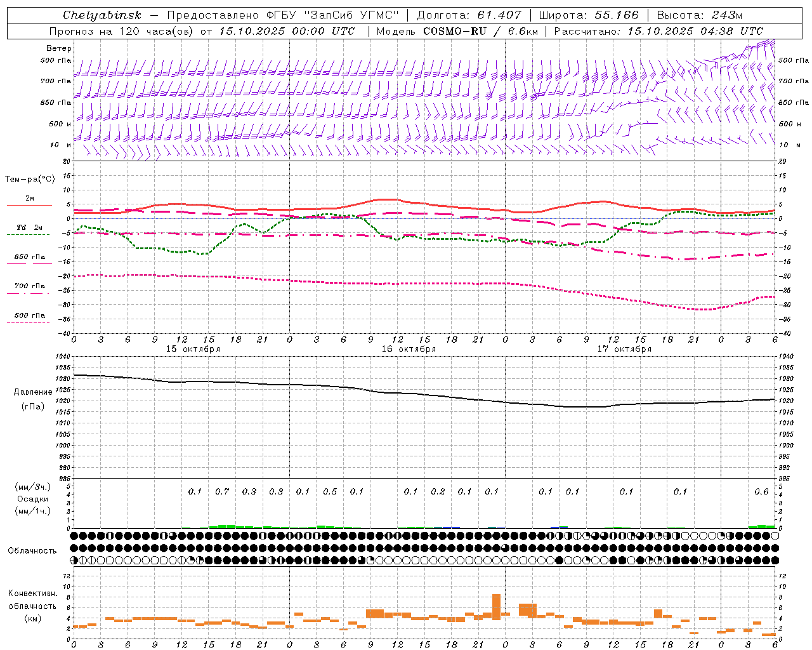Click the 850 гПа temperature legend entry
The height and width of the screenshot is (650, 812).
pos(29,257)
